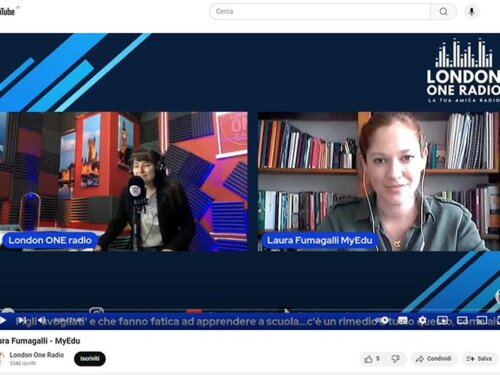Switch to miniplayer mode
The height and width of the screenshot is (375, 500).
click(443, 321)
